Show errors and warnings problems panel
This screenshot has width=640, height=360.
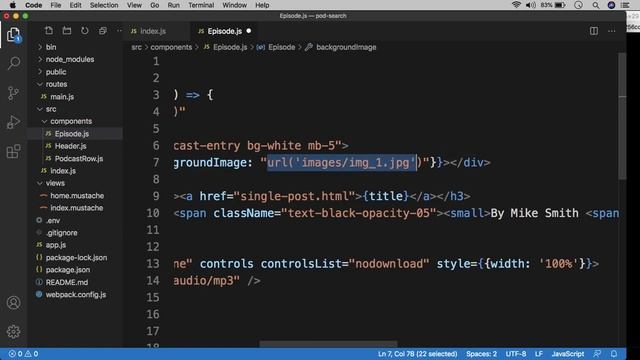[23, 354]
